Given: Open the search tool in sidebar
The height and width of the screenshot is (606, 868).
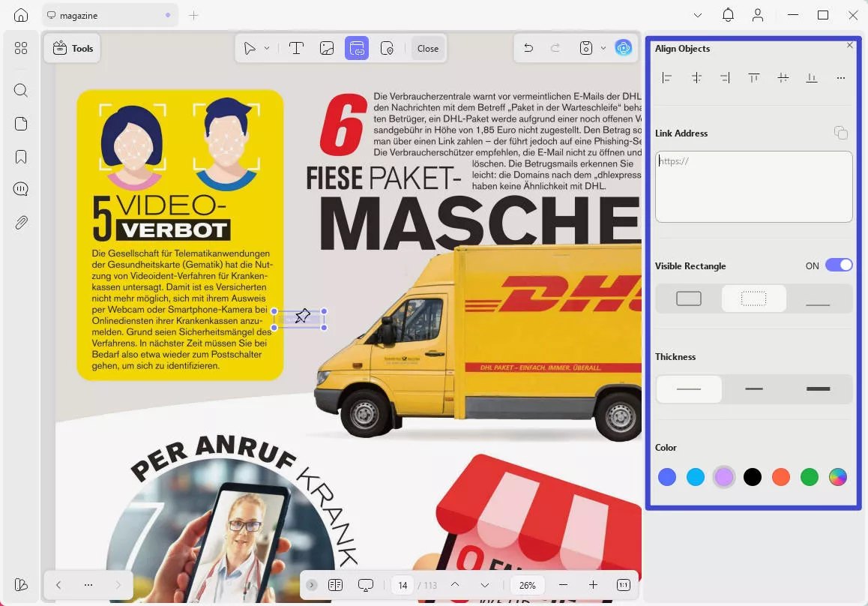Looking at the screenshot, I should click(21, 91).
